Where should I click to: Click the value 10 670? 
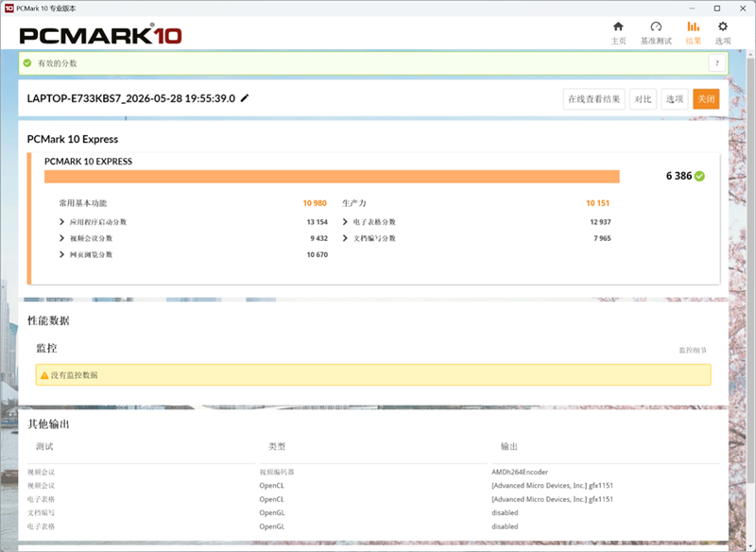[x=317, y=255]
